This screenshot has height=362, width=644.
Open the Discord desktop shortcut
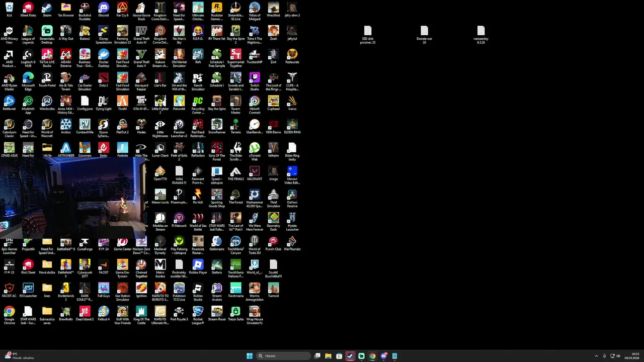(104, 10)
